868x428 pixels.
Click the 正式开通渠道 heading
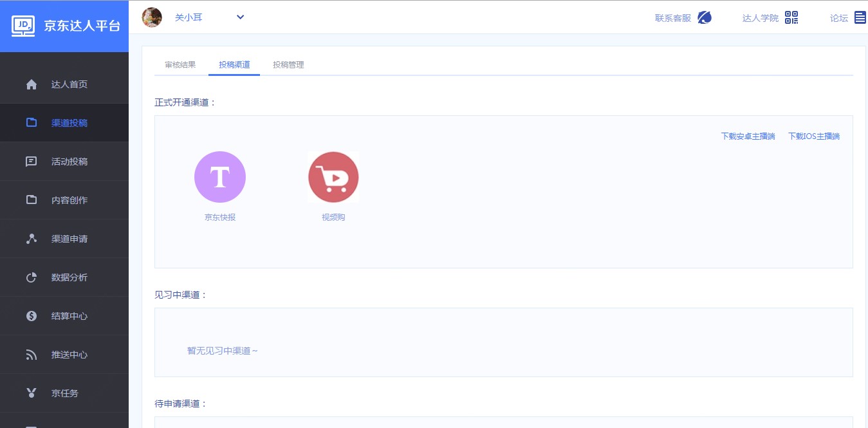coord(185,102)
